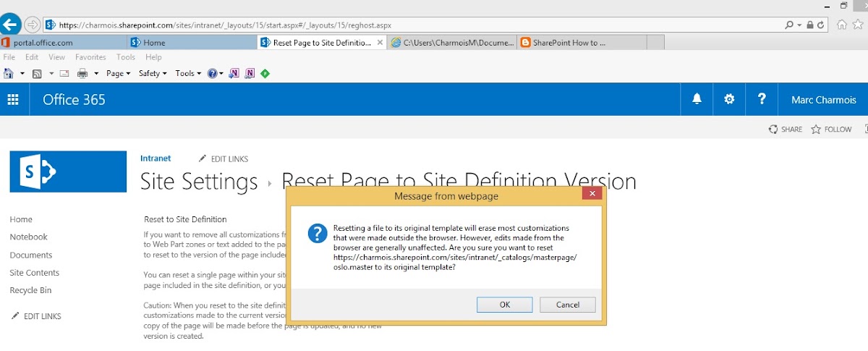The width and height of the screenshot is (868, 351).
Task: Open the Tools menu in menu bar
Action: pos(126,57)
